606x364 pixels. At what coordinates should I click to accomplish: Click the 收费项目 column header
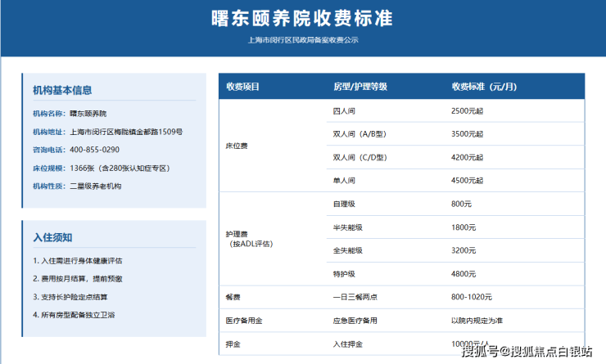[x=242, y=87]
